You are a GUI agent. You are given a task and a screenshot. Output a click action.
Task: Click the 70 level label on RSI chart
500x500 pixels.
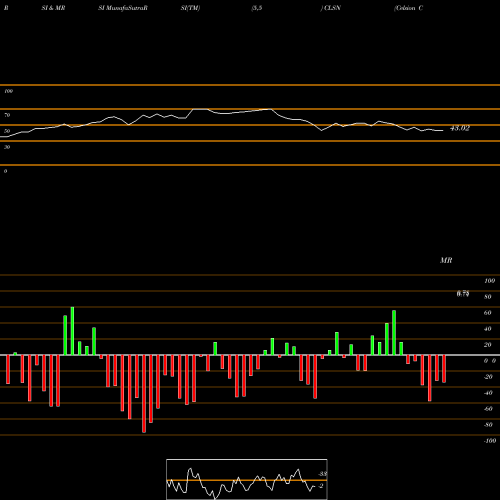pos(7,115)
